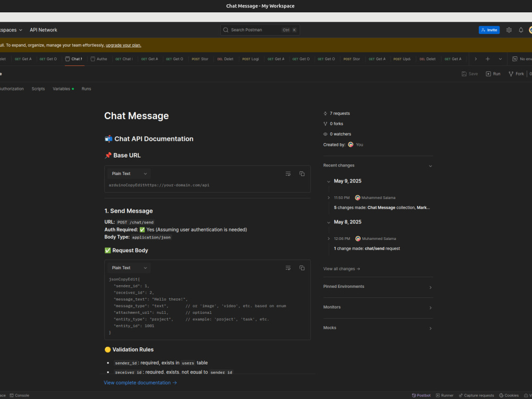This screenshot has height=399, width=532.
Task: Toggle word wrap in Request Body code block
Action: (x=288, y=268)
